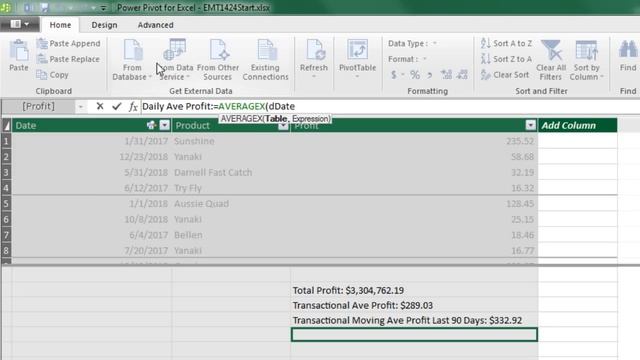Viewport: 640px width, 360px height.
Task: Expand the currency format dropdown arrow
Action: click(x=402, y=75)
